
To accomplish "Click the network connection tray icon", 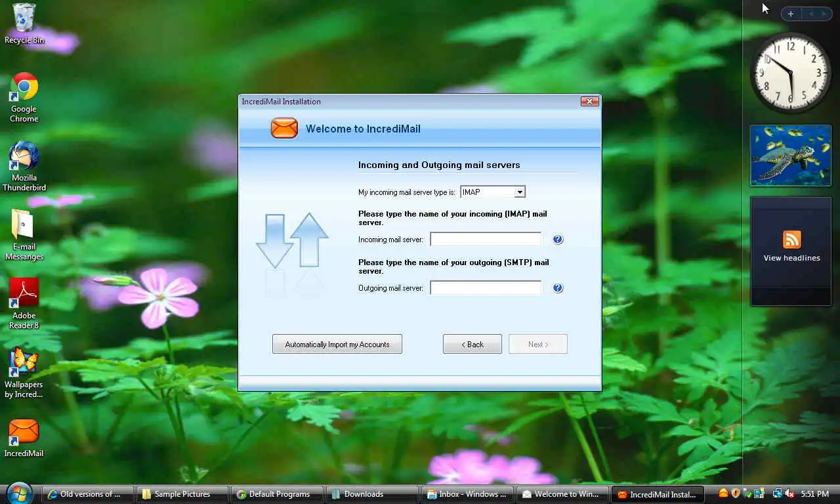I will coord(777,493).
